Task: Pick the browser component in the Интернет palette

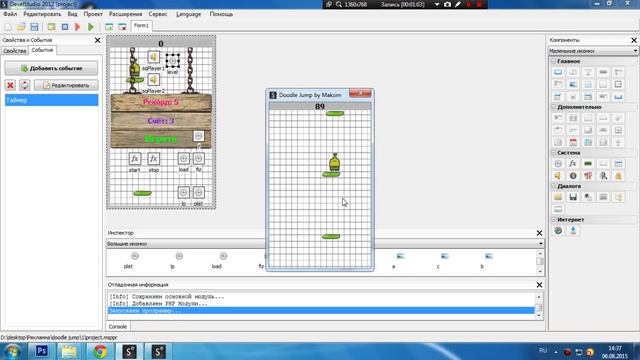Action: (558, 231)
